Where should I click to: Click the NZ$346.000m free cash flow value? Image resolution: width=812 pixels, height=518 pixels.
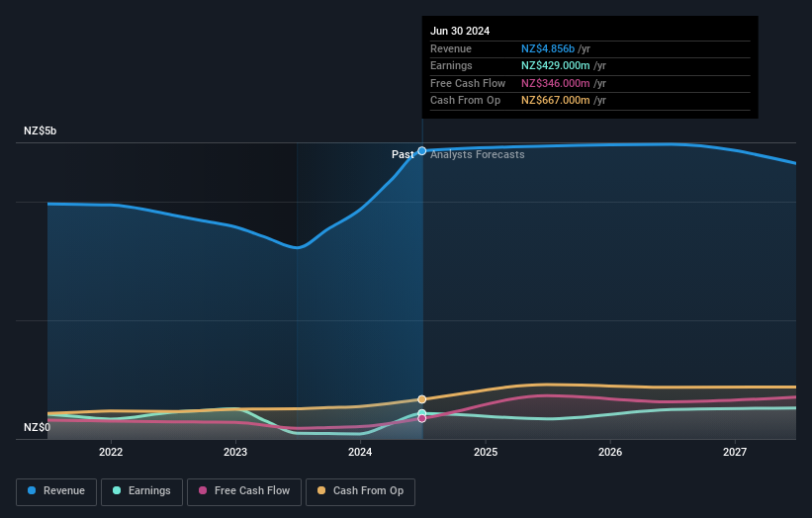pyautogui.click(x=555, y=83)
